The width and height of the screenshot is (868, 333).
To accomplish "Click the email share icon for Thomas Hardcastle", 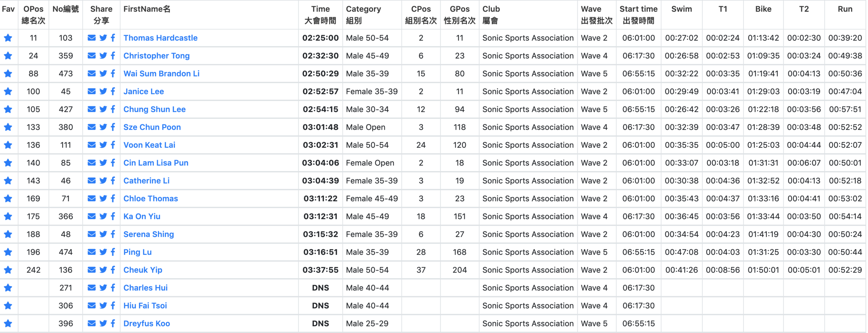I will [x=91, y=38].
